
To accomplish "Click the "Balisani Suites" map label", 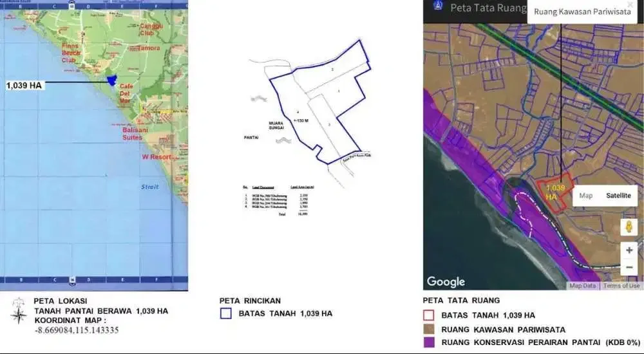I will 135,133.
